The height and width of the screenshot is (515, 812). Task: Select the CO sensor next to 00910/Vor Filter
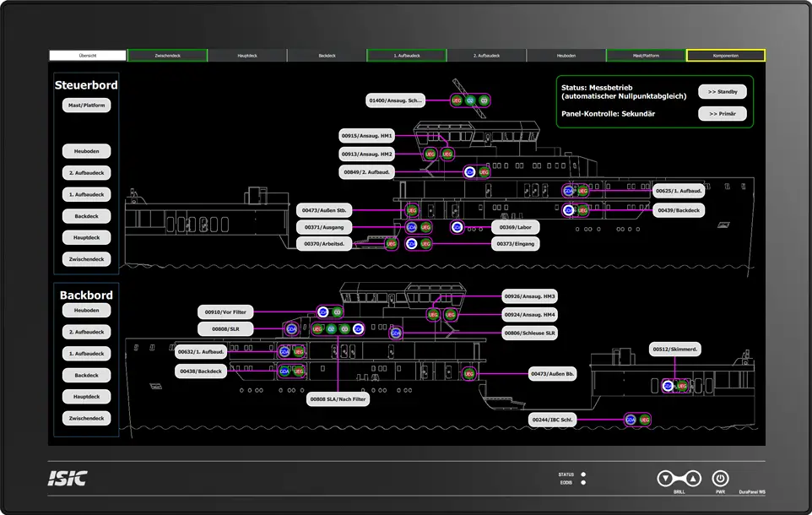[337, 312]
